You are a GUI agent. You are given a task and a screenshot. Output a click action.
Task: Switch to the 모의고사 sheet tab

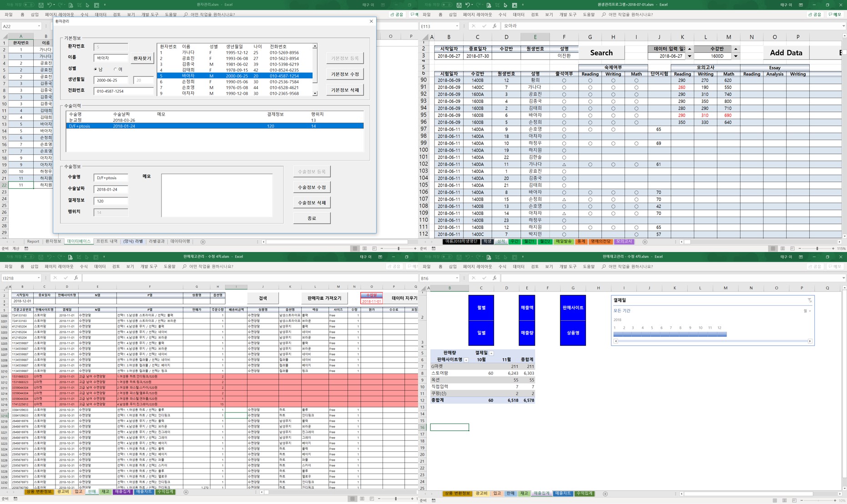click(x=624, y=242)
